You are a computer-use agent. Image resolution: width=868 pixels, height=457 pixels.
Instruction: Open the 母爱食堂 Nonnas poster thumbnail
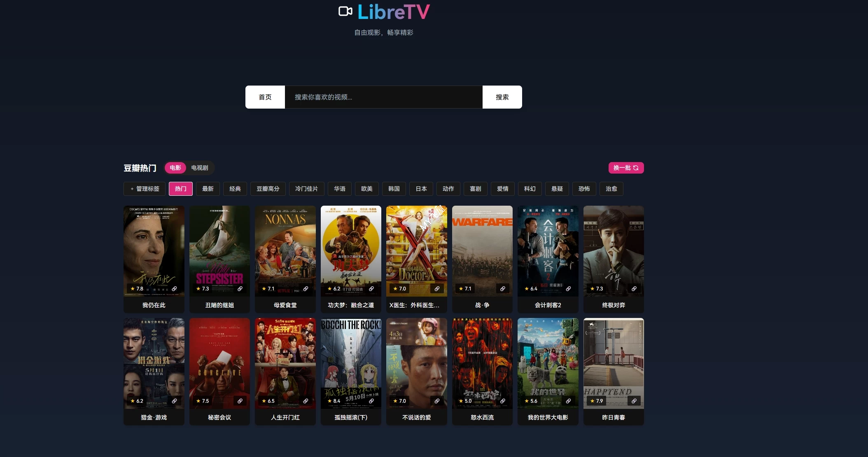pyautogui.click(x=285, y=251)
